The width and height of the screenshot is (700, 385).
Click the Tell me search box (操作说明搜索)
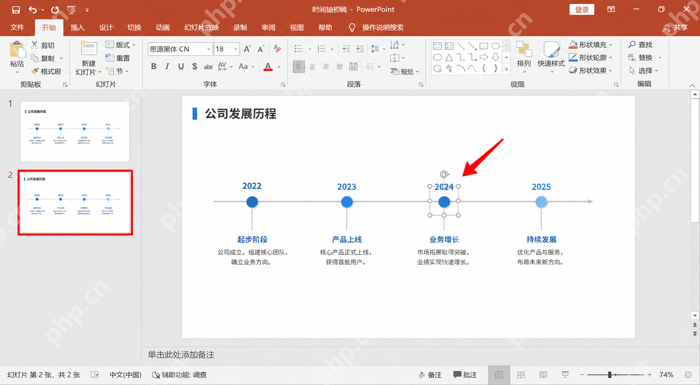tap(376, 28)
